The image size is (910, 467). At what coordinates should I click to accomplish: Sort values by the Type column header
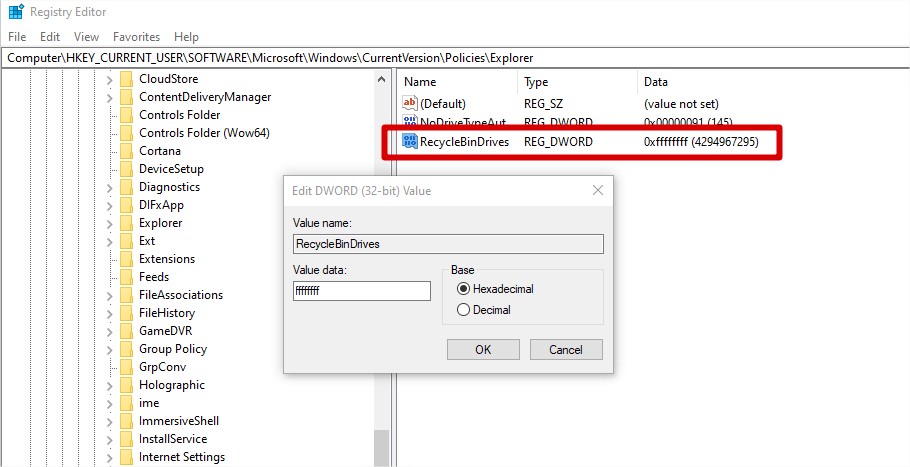[536, 82]
